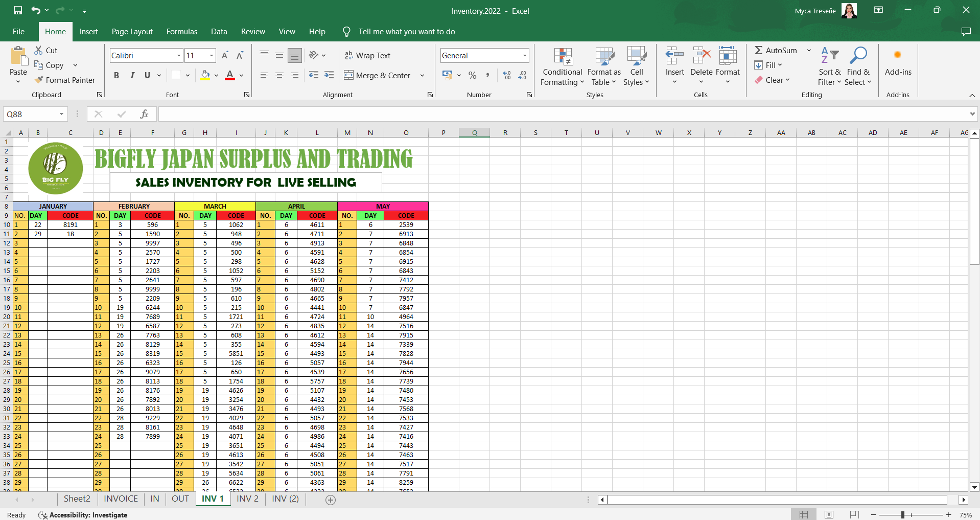Open the Font dialog launcher
The height and width of the screenshot is (520, 980).
coord(247,95)
